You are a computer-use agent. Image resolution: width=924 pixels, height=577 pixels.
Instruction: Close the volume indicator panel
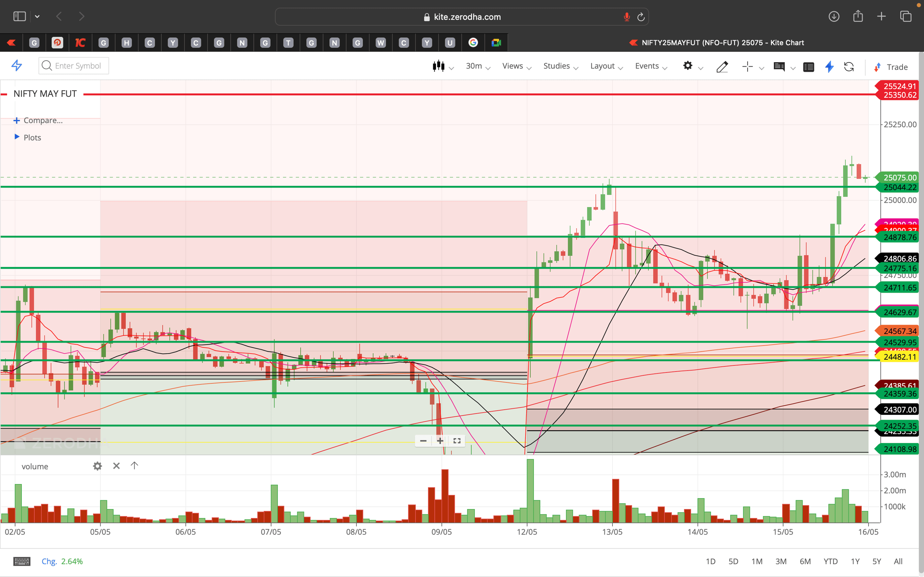116,466
